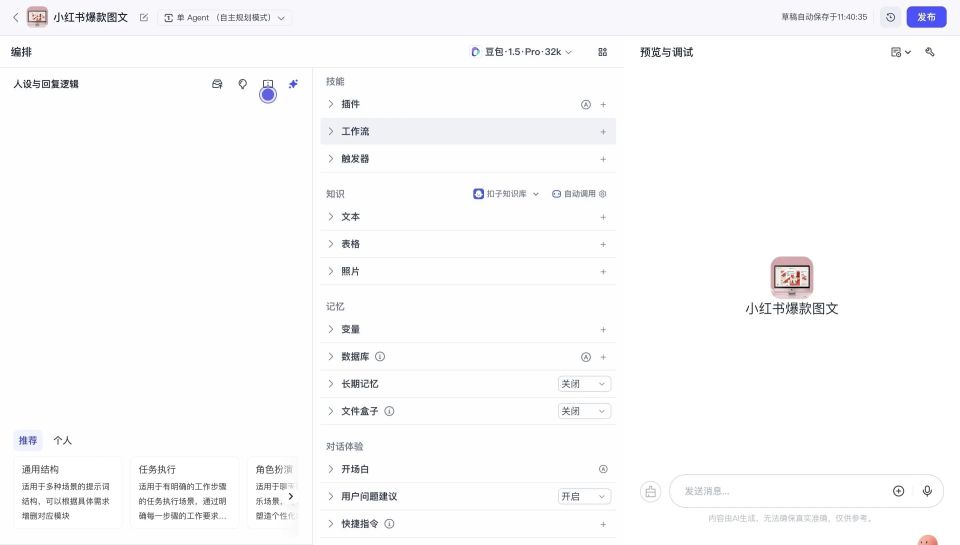
Task: Start voice input with microphone icon
Action: [x=927, y=491]
